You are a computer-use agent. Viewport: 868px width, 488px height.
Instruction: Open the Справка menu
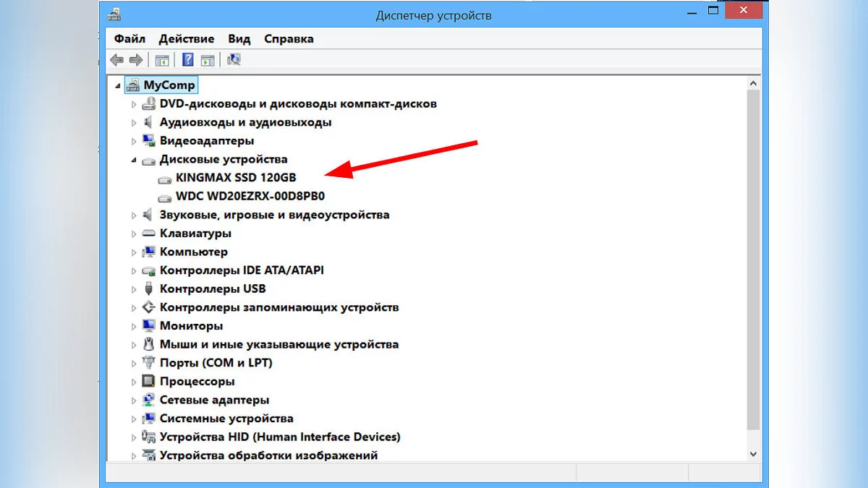[x=289, y=38]
